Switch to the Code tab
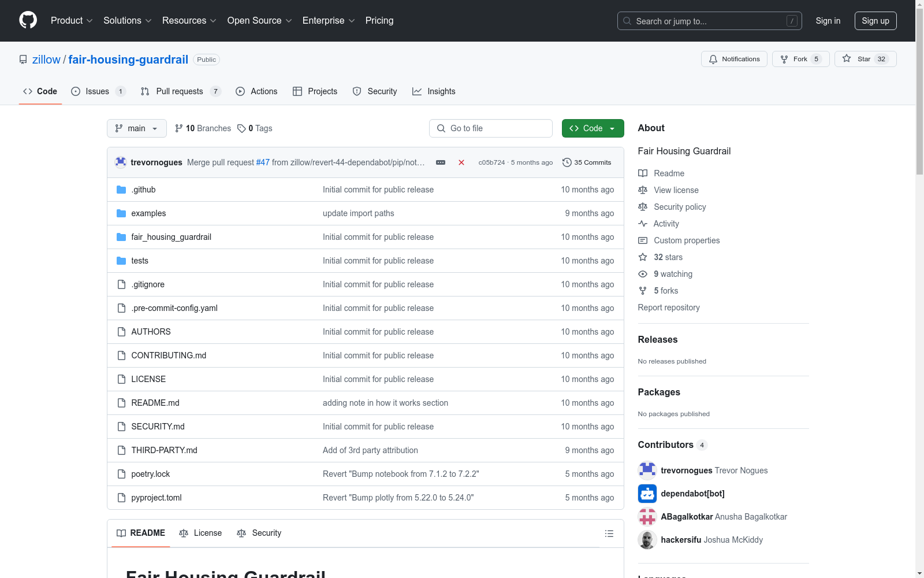The width and height of the screenshot is (924, 578). point(40,91)
